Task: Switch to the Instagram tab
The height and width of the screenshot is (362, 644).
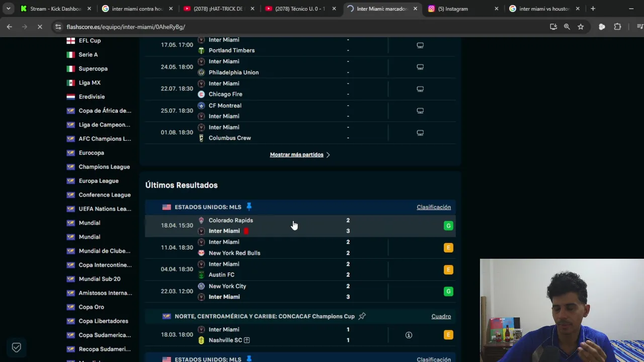Action: click(x=462, y=9)
